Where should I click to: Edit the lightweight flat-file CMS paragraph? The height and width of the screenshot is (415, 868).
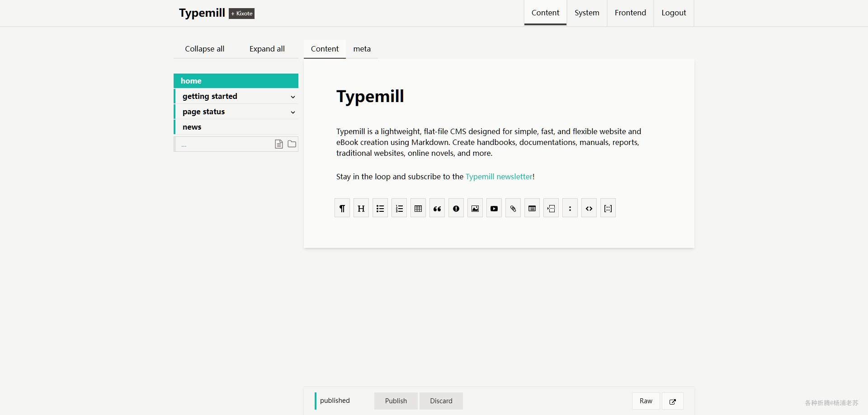(x=489, y=142)
